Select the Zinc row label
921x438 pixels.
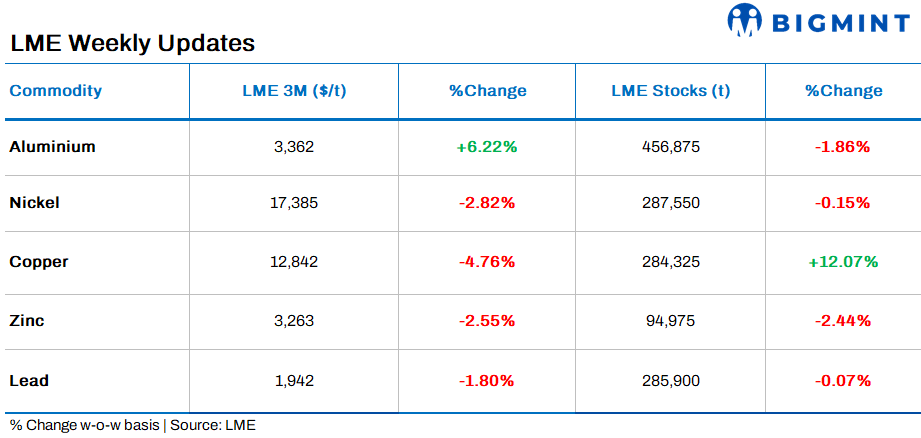[27, 321]
